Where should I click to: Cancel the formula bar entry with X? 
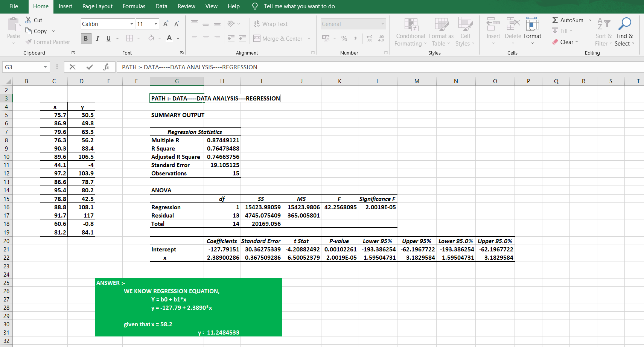click(73, 67)
